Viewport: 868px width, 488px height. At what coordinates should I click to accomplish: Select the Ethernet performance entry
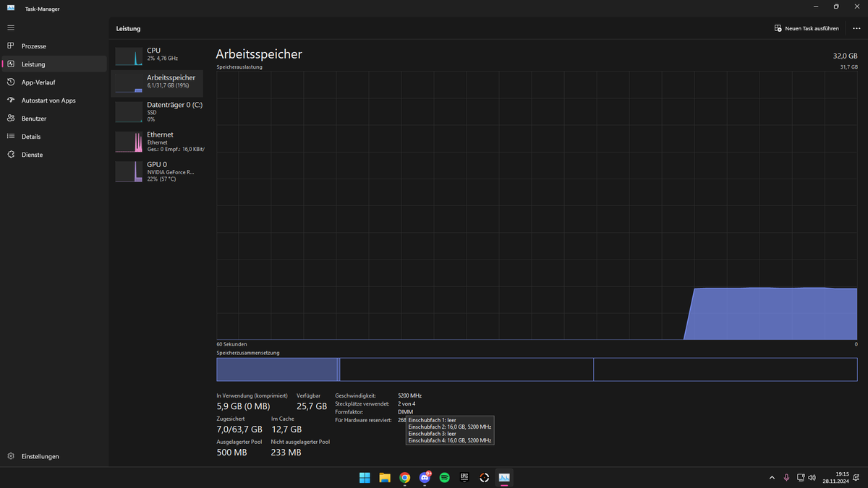[157, 141]
